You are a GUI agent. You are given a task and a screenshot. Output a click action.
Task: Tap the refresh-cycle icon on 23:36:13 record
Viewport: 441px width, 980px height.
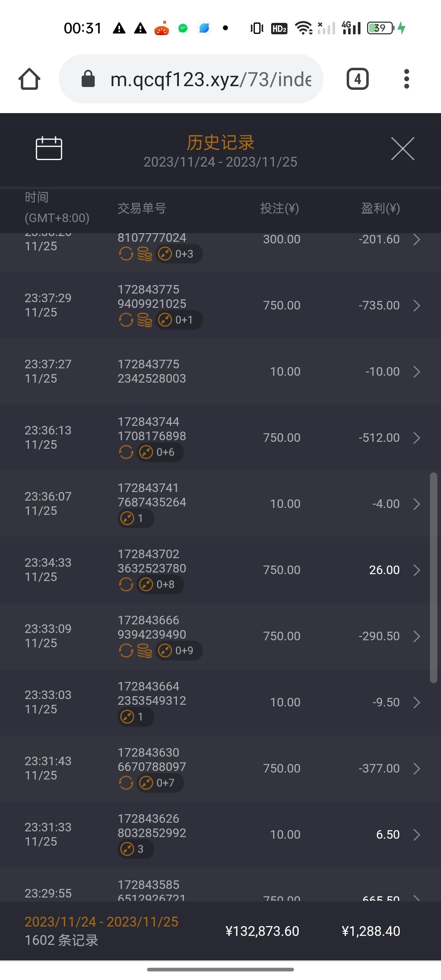click(x=126, y=452)
